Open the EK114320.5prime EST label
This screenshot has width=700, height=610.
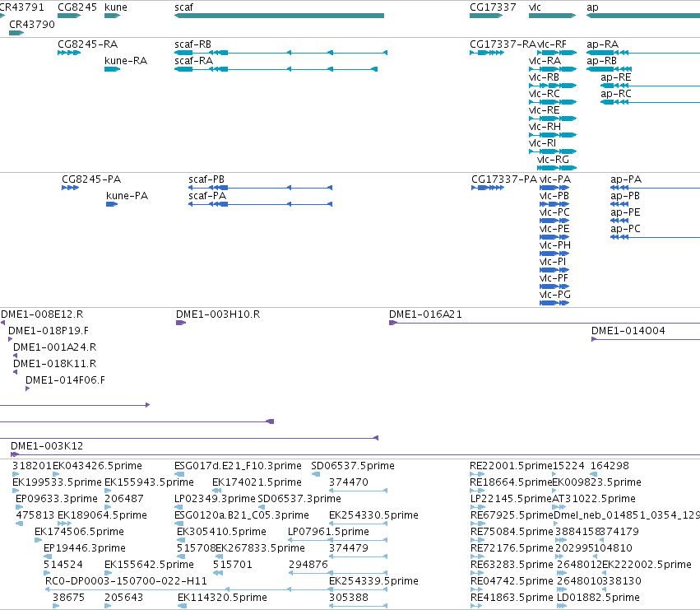pyautogui.click(x=222, y=598)
